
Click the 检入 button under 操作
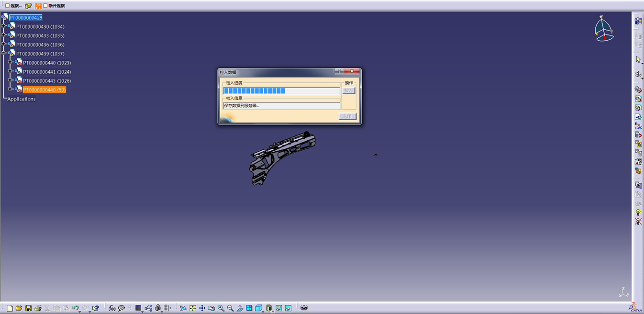(348, 90)
